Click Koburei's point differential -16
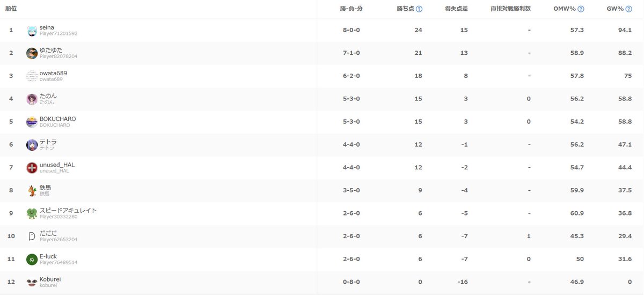This screenshot has height=295, width=644. pos(462,282)
